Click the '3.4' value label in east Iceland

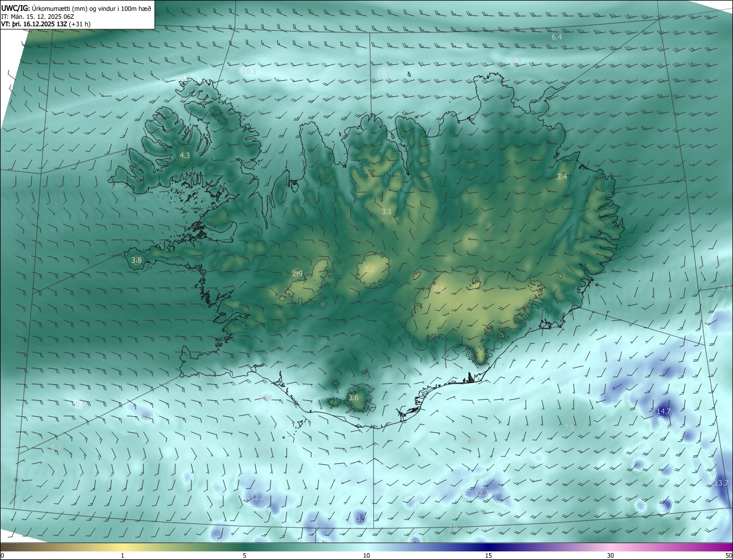coord(562,176)
